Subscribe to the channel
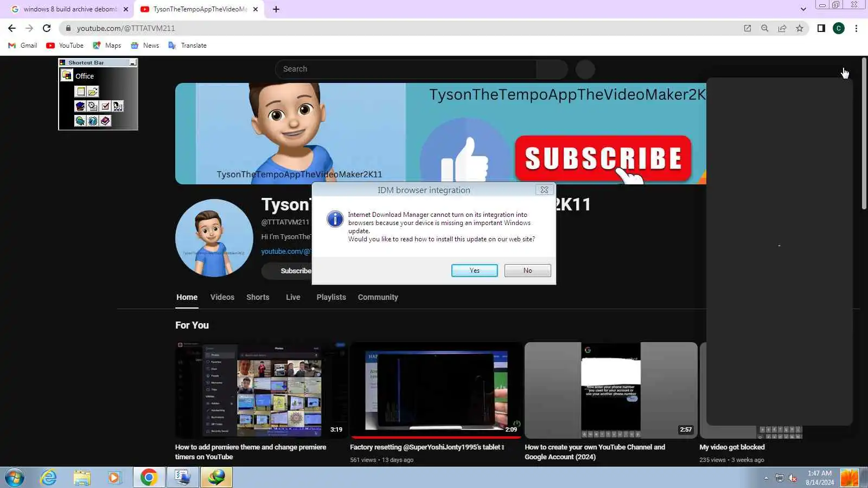The width and height of the screenshot is (868, 488). tap(288, 271)
